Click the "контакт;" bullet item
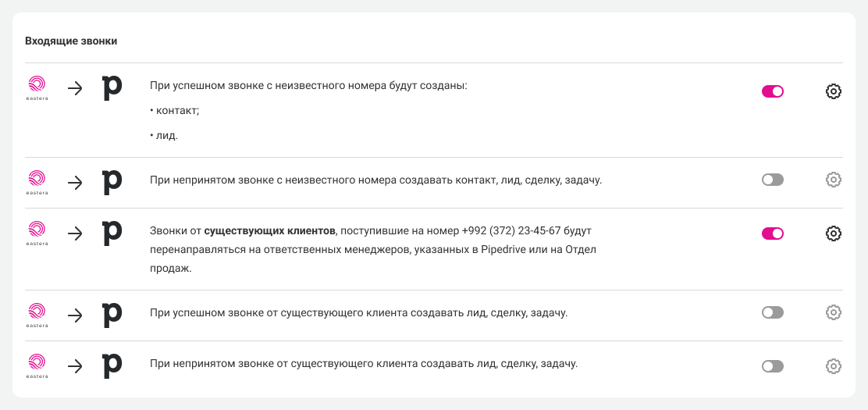Screen dimensions: 868x410 click(x=175, y=111)
